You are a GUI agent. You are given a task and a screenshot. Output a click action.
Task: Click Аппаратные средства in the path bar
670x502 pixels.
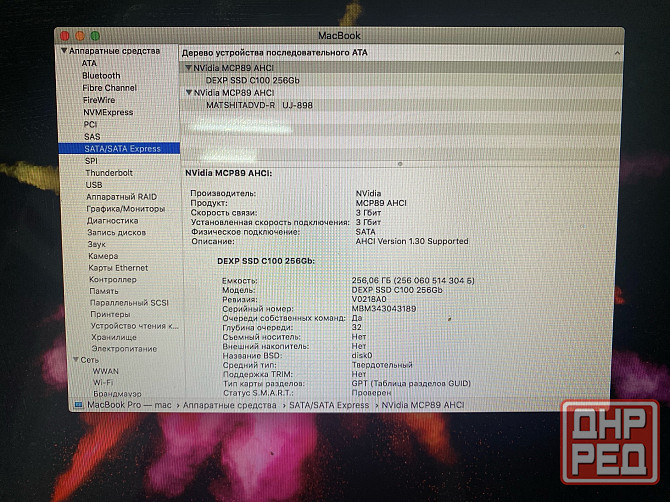229,405
